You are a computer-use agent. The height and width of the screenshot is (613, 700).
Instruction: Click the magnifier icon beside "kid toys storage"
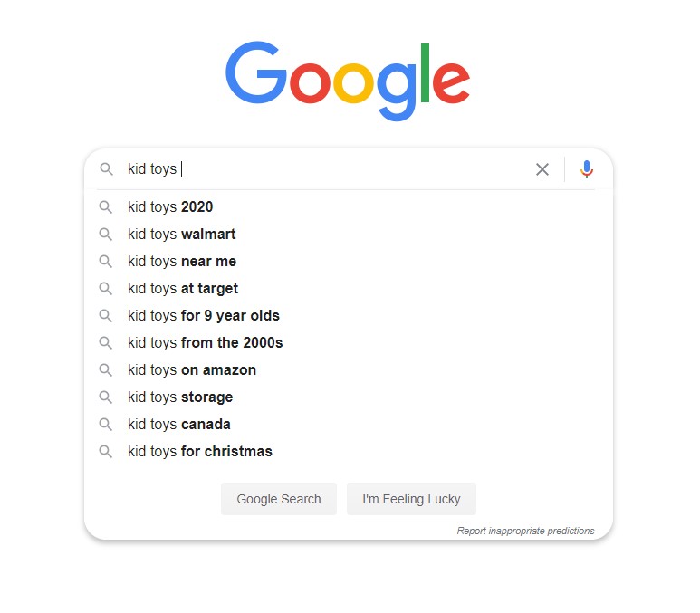pyautogui.click(x=106, y=397)
